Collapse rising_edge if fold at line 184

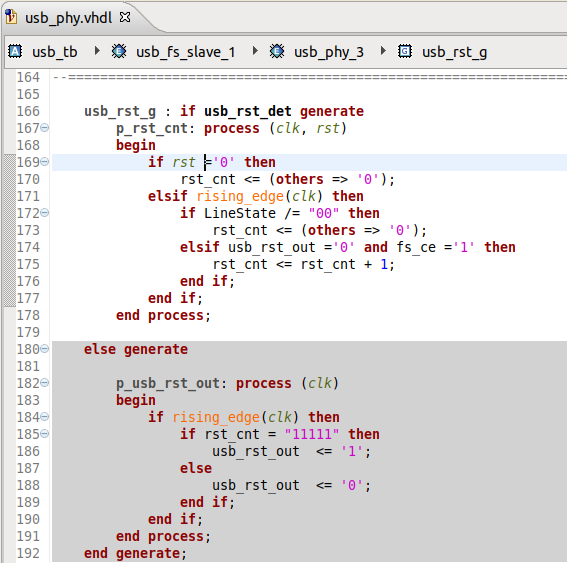pyautogui.click(x=44, y=417)
